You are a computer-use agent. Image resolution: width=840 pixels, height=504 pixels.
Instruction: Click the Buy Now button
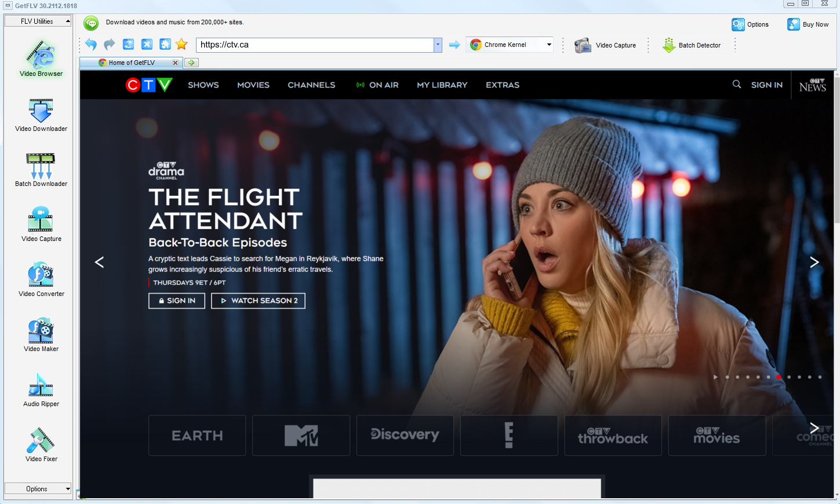coord(808,24)
